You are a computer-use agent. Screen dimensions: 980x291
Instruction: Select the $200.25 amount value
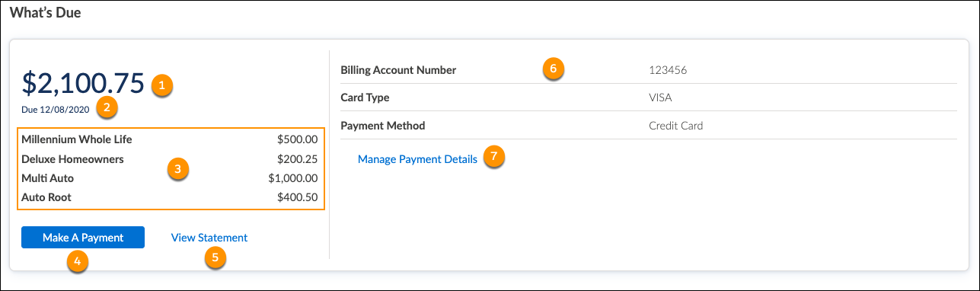coord(298,159)
